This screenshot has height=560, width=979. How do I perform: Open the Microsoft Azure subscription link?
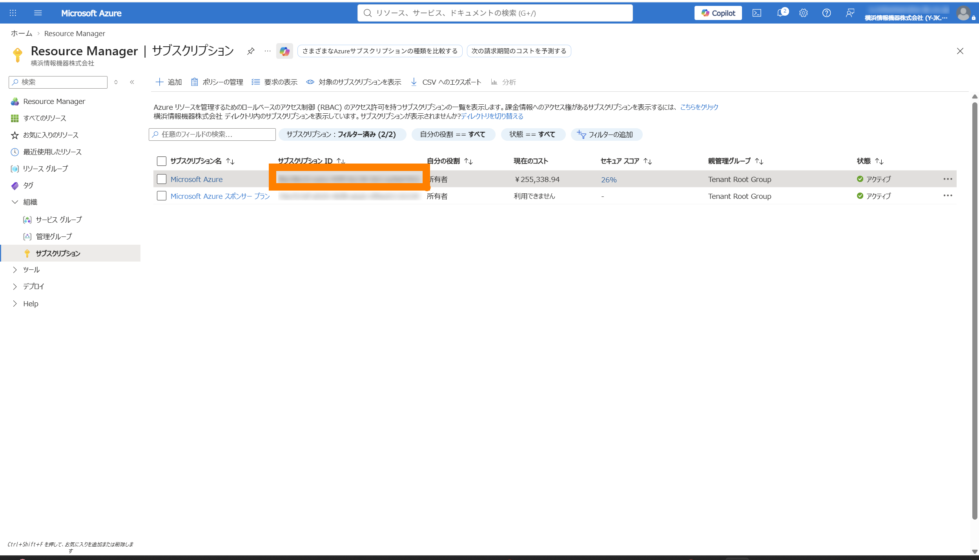[197, 179]
